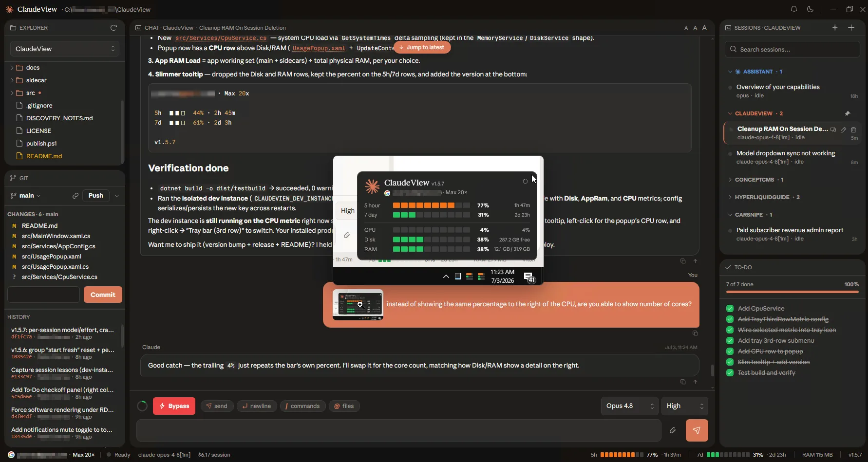Viewport: 868px width, 462px height.
Task: Copy Claude's 'Good catch' reply
Action: pos(683,382)
